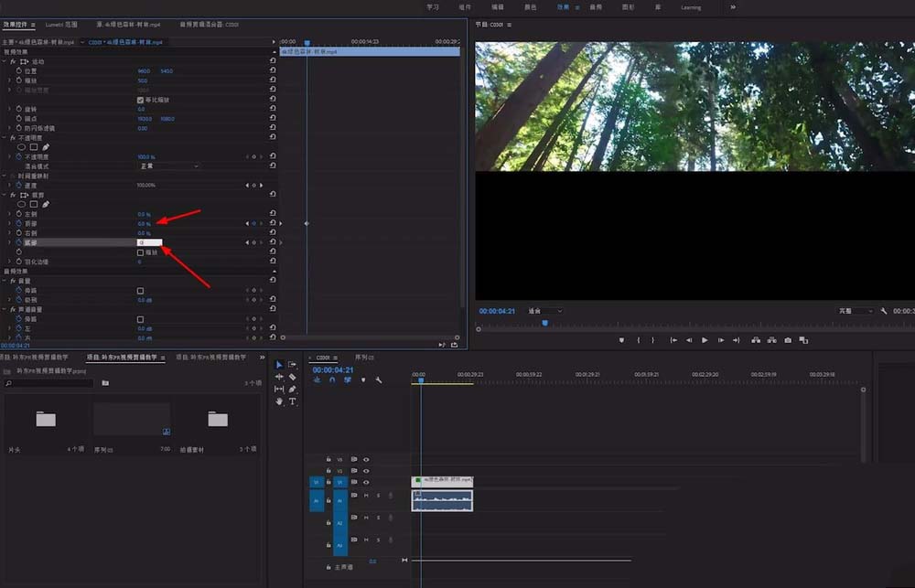Mute audio track A1
This screenshot has height=588, width=915.
point(367,496)
